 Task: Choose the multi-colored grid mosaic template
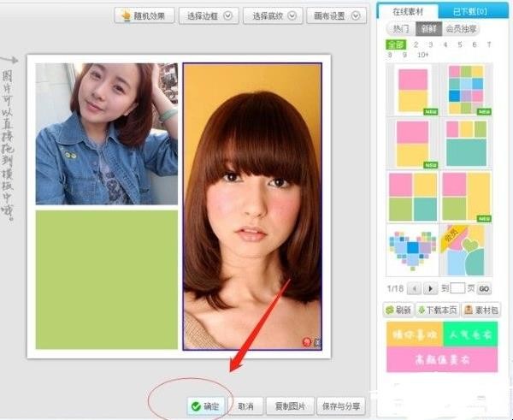[x=466, y=90]
